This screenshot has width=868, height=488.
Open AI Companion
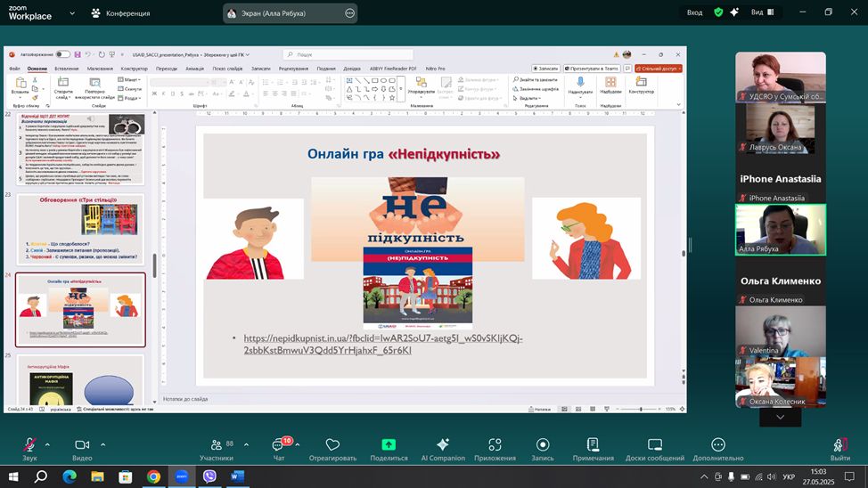tap(442, 444)
